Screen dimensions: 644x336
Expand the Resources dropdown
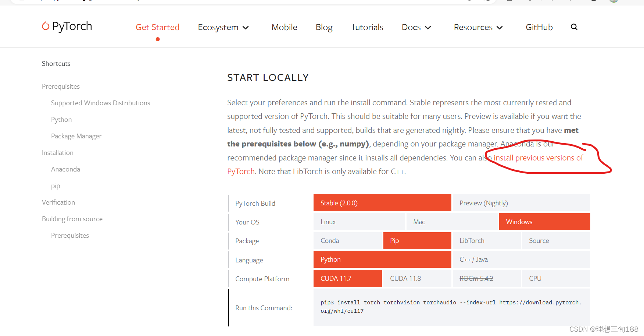[477, 27]
